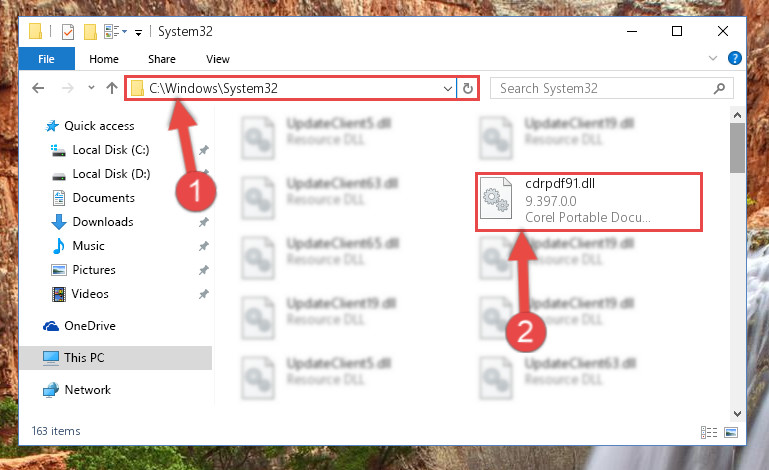Open the recent locations dropdown arrow

91,88
